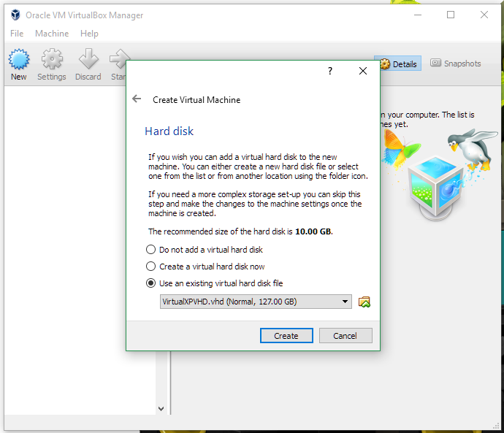Open the Machine menu
504x433 pixels.
52,34
